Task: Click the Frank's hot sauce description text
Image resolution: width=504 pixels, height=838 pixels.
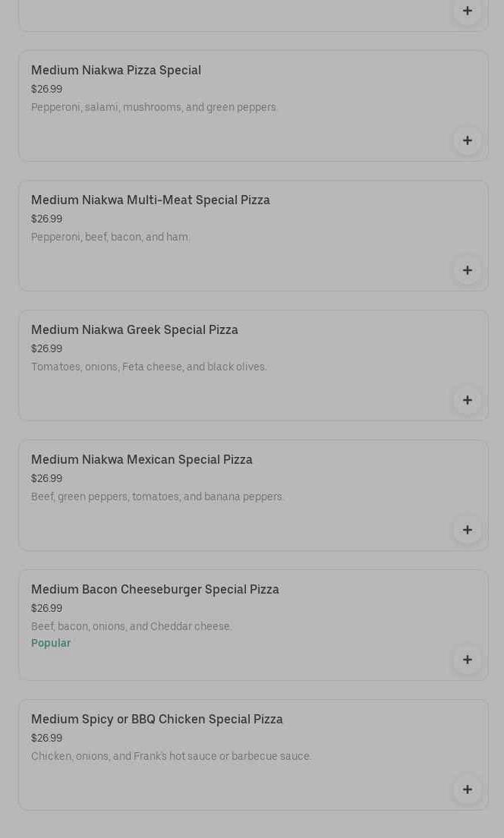Action: click(x=172, y=757)
